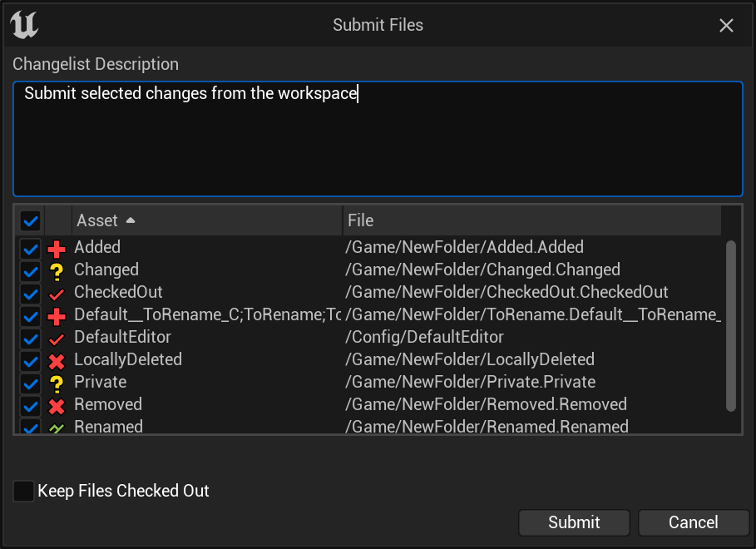Click the red X icon beside Removed
Image resolution: width=756 pixels, height=549 pixels.
(57, 406)
